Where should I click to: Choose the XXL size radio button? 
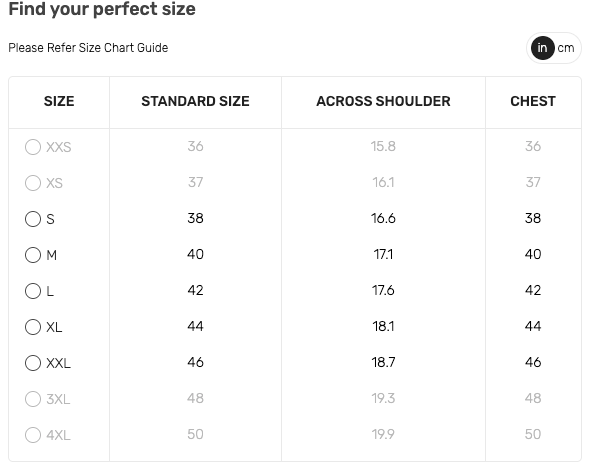(33, 363)
